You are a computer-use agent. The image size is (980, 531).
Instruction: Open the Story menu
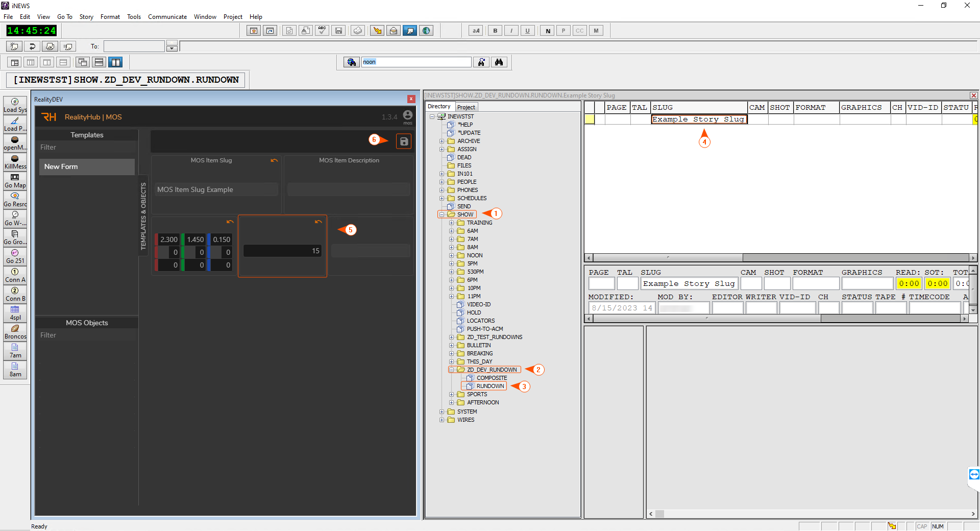click(x=86, y=17)
